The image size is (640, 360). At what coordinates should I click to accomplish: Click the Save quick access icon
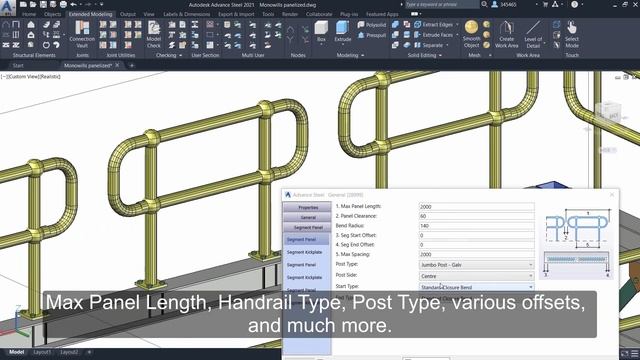[43, 5]
